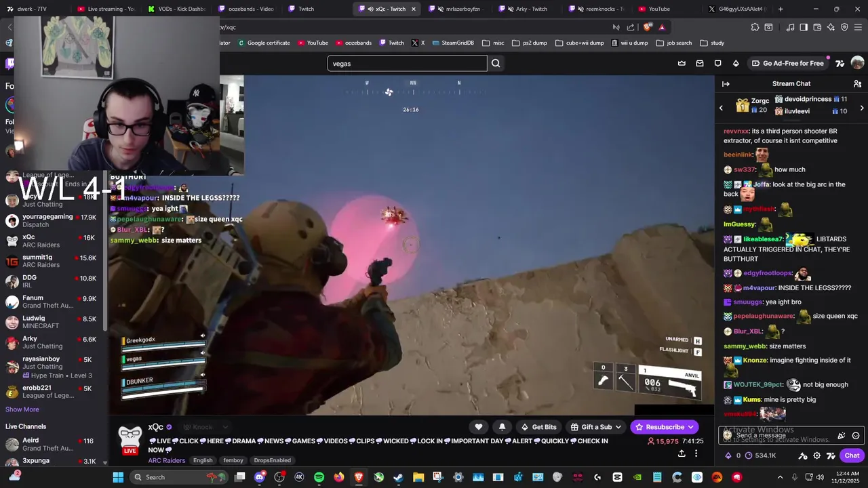Open Twitch whispers speech bubble icon
The image size is (868, 488).
pos(717,63)
